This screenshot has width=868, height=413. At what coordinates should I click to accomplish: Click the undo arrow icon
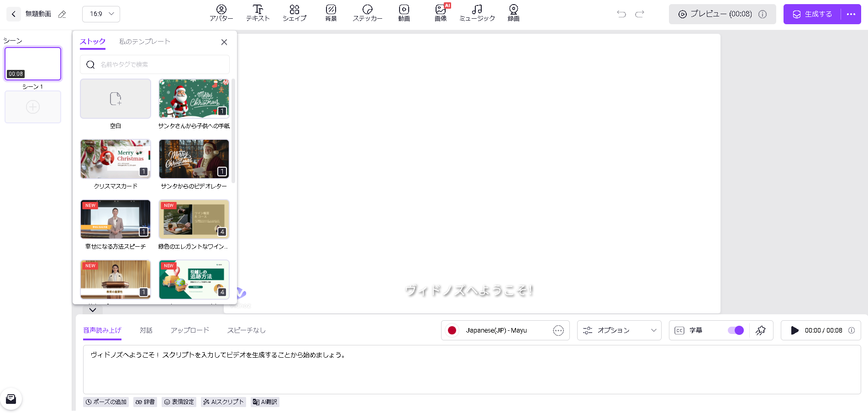621,14
